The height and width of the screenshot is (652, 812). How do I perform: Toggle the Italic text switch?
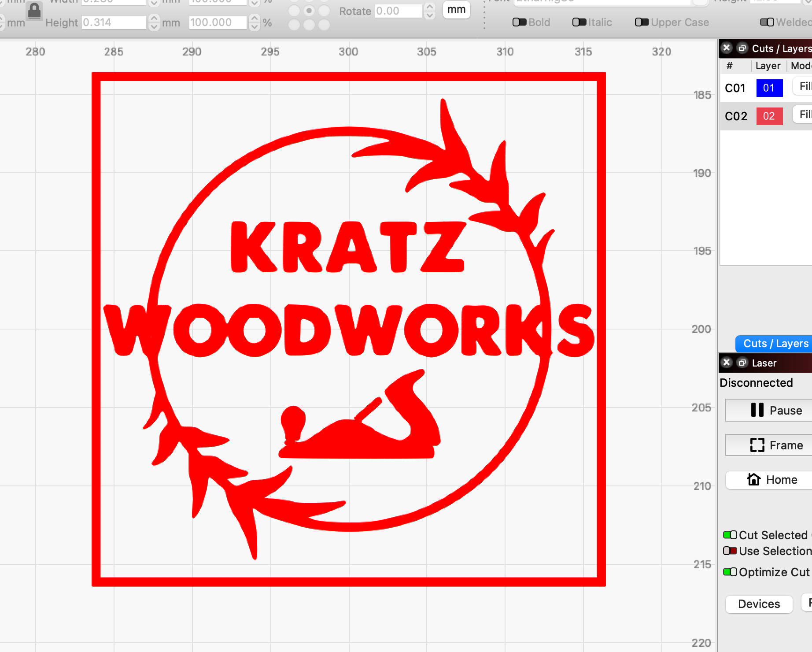pos(579,22)
